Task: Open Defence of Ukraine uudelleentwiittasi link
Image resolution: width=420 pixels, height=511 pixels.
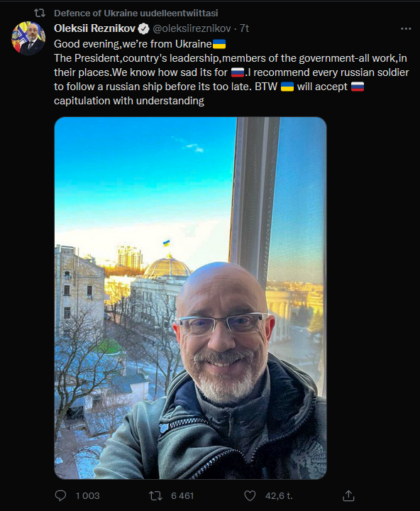Action: click(136, 13)
